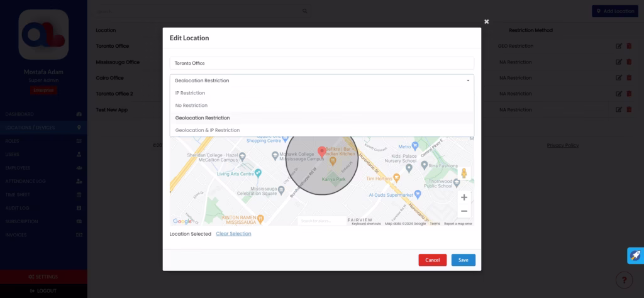Click the red map location pin

322,152
